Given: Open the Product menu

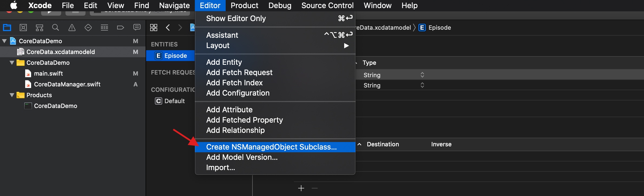Looking at the screenshot, I should point(244,5).
